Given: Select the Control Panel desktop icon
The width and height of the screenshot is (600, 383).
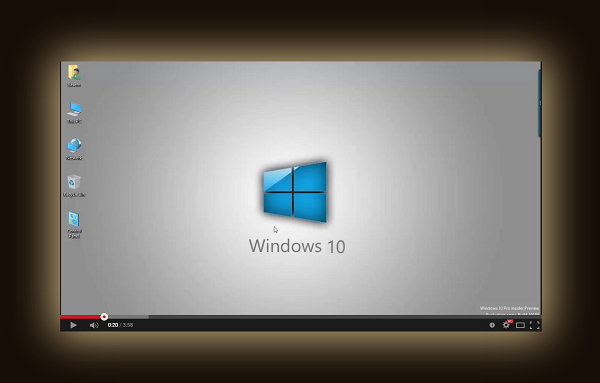Looking at the screenshot, I should coord(74,225).
